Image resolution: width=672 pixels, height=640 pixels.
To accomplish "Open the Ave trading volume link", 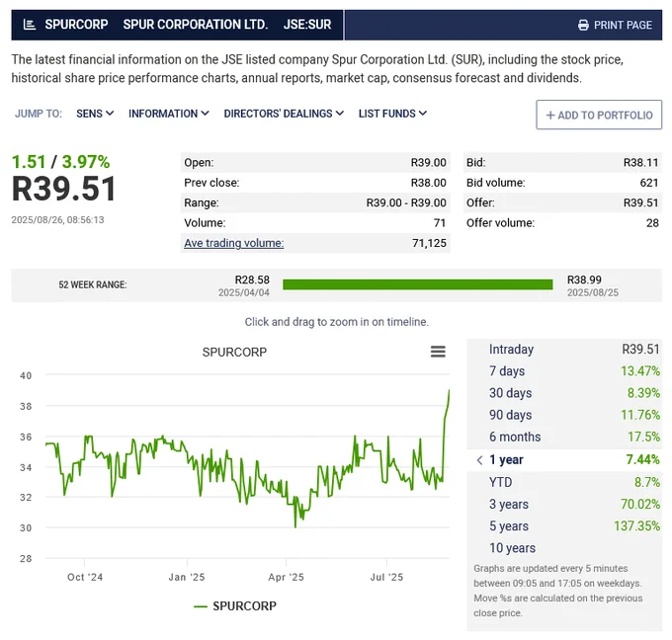I will pyautogui.click(x=233, y=243).
